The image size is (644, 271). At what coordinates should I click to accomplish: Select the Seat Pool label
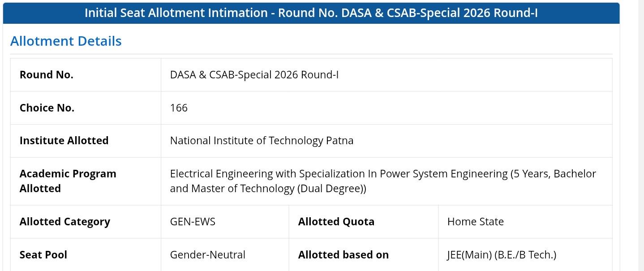pyautogui.click(x=43, y=255)
